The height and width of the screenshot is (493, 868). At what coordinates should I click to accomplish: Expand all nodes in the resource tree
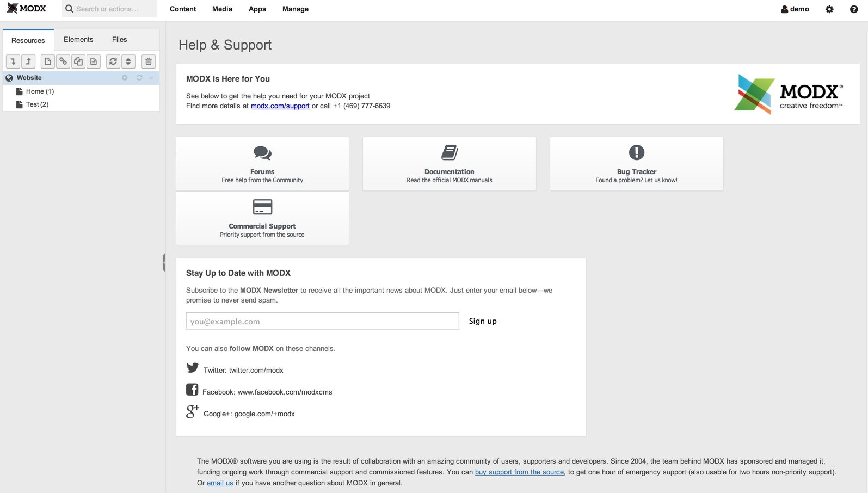13,61
